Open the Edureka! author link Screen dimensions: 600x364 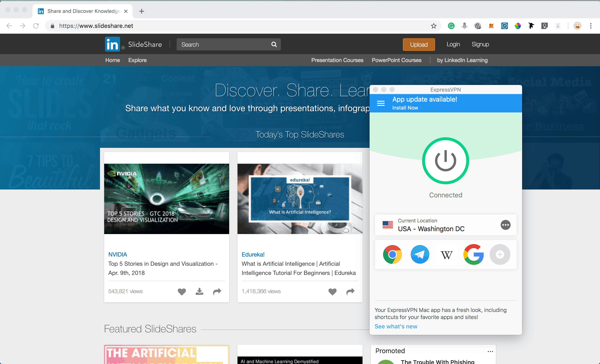(x=253, y=254)
